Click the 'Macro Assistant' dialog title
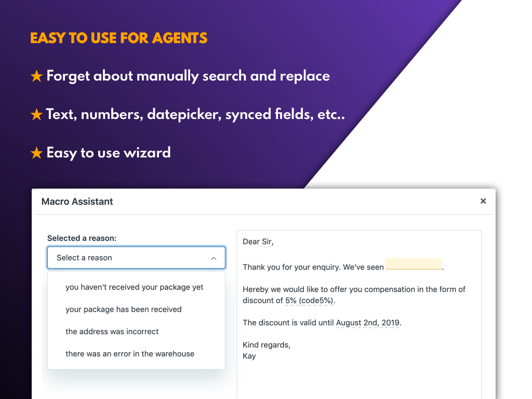 pyautogui.click(x=77, y=202)
